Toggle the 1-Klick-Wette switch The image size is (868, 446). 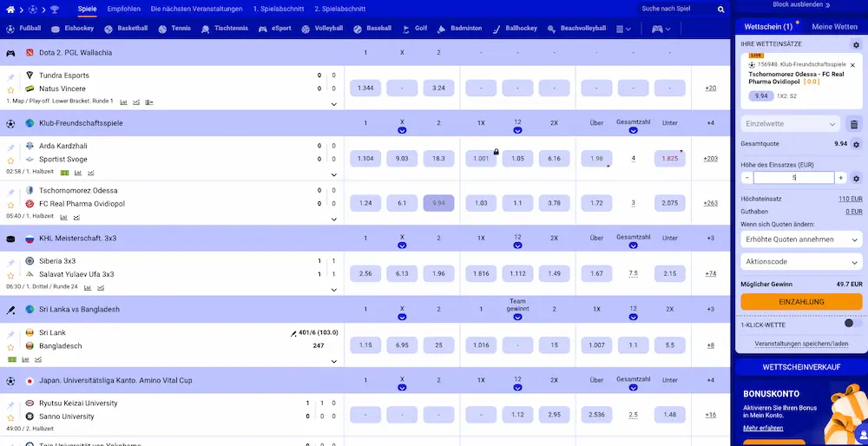point(852,323)
